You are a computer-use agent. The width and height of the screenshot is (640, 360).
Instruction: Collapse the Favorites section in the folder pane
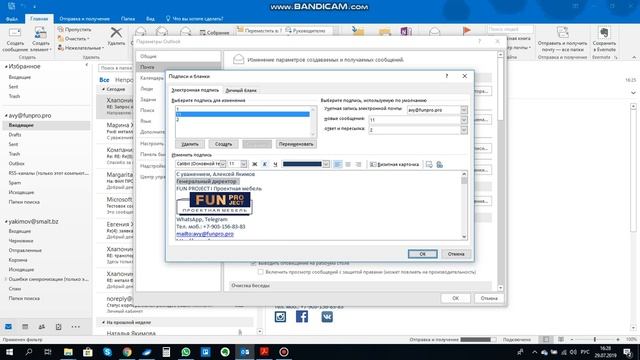pyautogui.click(x=6, y=66)
